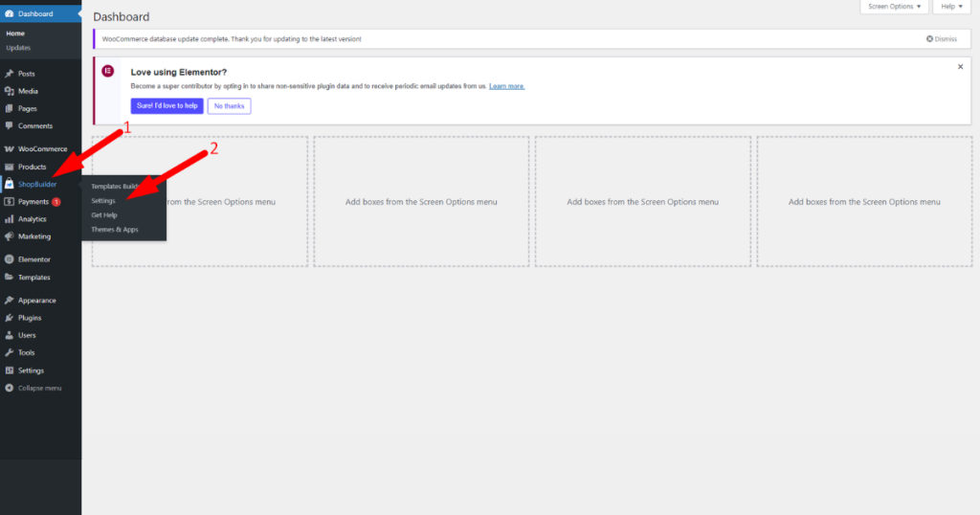Click the Collapse menu label
This screenshot has height=515, width=980.
(40, 388)
